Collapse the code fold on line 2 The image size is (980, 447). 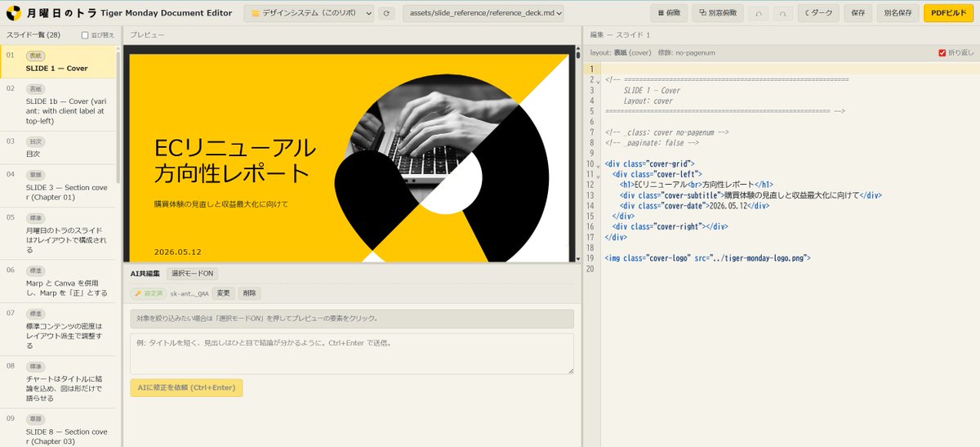tap(598, 80)
